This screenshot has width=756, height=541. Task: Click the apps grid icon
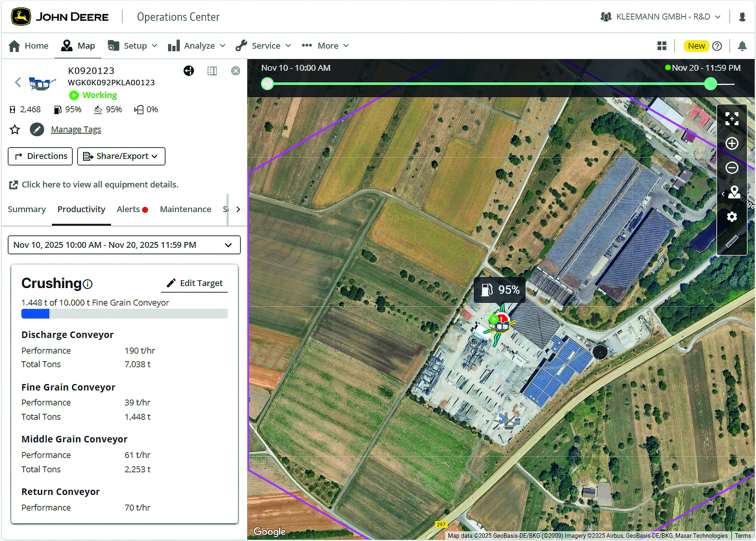click(x=662, y=46)
